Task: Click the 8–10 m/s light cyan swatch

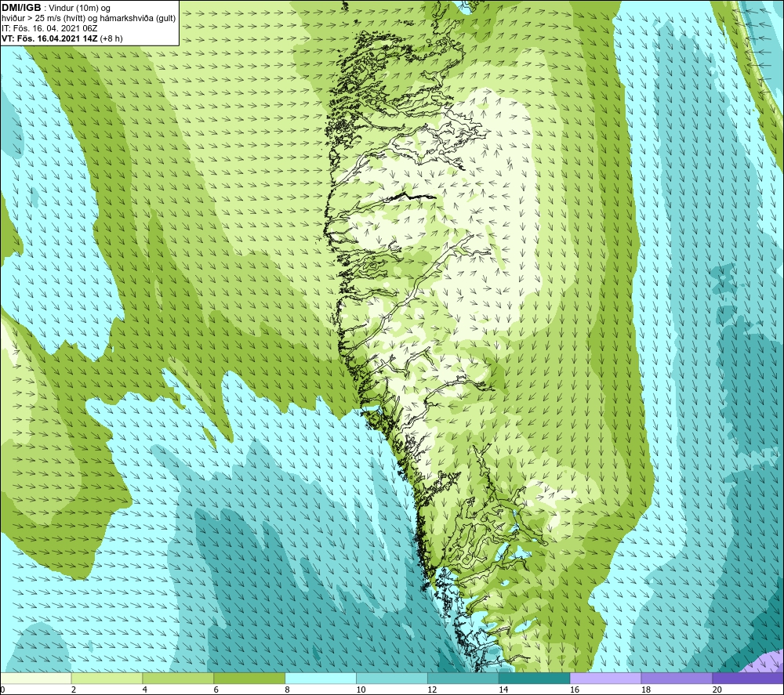Action: point(321,678)
